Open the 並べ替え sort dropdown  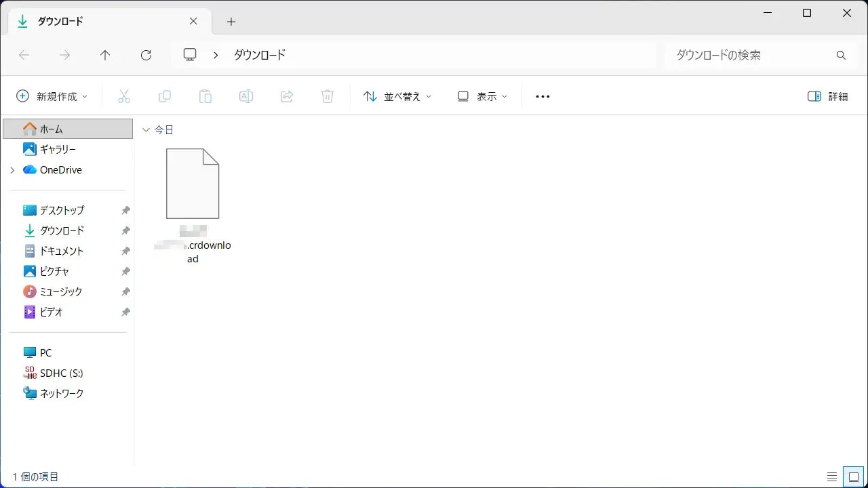tap(397, 96)
